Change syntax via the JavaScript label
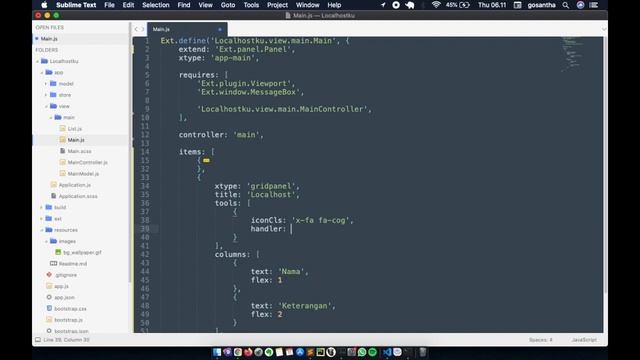This screenshot has width=640, height=360. [x=584, y=340]
